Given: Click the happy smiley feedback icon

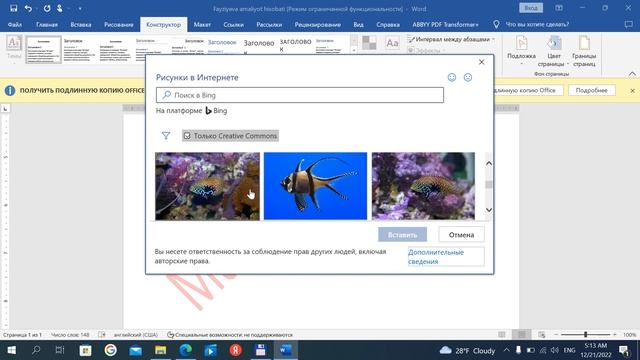Looking at the screenshot, I should pos(452,77).
